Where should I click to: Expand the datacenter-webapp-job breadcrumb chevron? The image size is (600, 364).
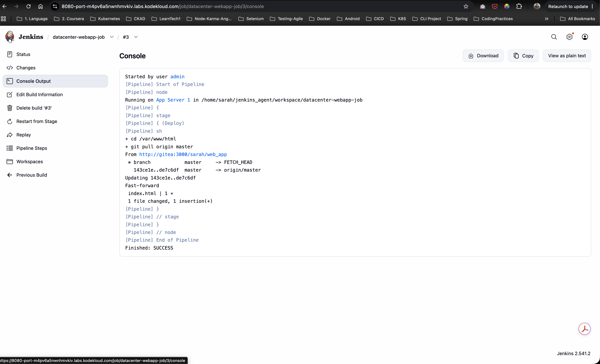112,37
